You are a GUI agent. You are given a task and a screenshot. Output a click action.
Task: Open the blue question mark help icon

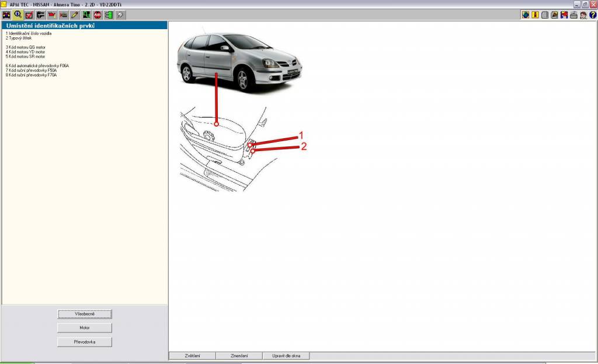point(593,15)
